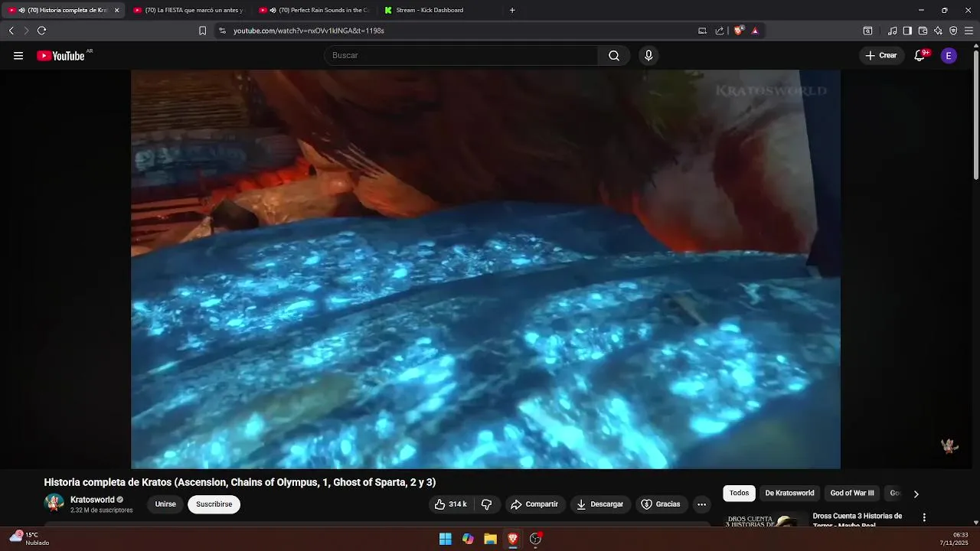The image size is (980, 551).
Task: Close the Historia completa de Kratos tab
Action: click(116, 10)
